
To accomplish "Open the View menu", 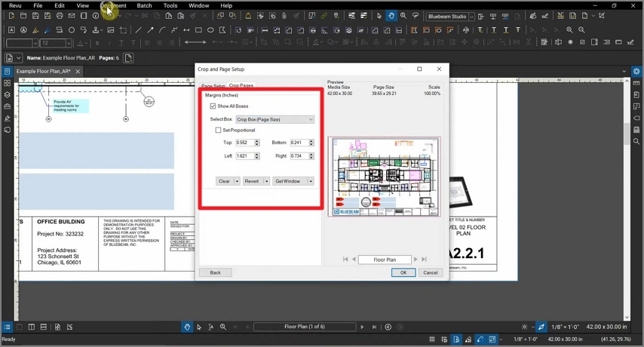I will click(x=82, y=5).
